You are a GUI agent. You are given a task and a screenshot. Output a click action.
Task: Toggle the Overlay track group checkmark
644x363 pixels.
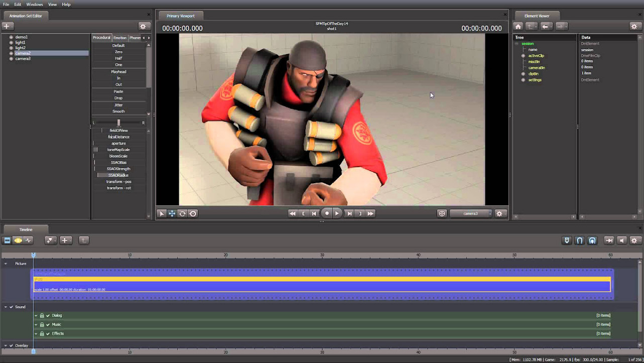pos(11,345)
